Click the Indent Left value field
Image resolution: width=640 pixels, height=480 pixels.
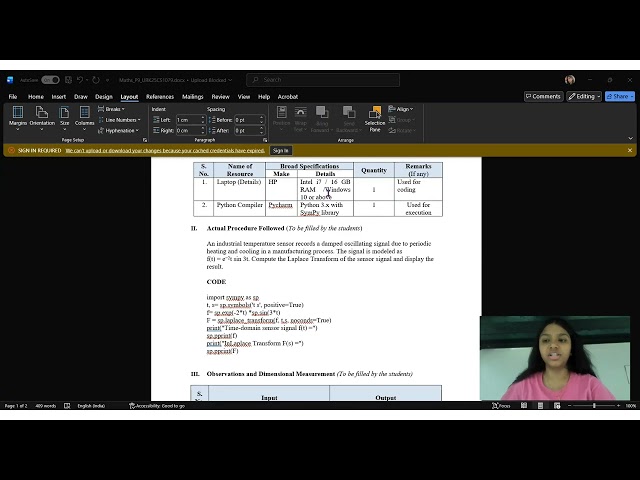(188, 120)
